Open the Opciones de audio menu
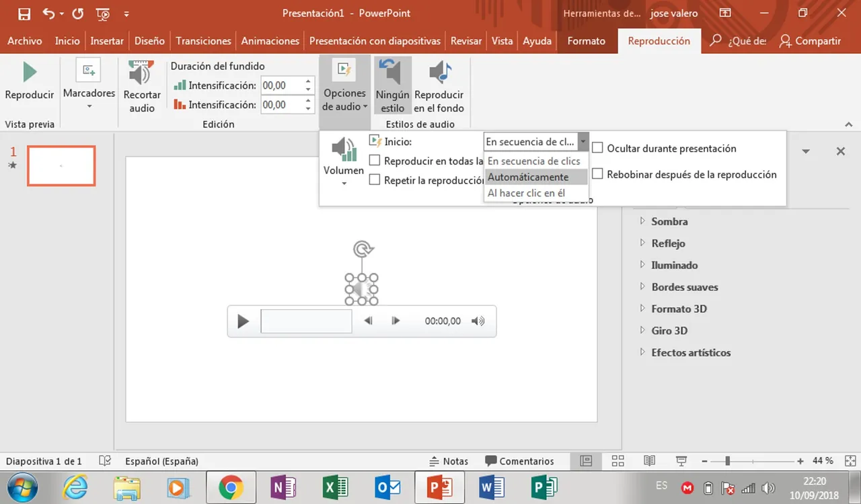This screenshot has width=861, height=504. coord(344,86)
